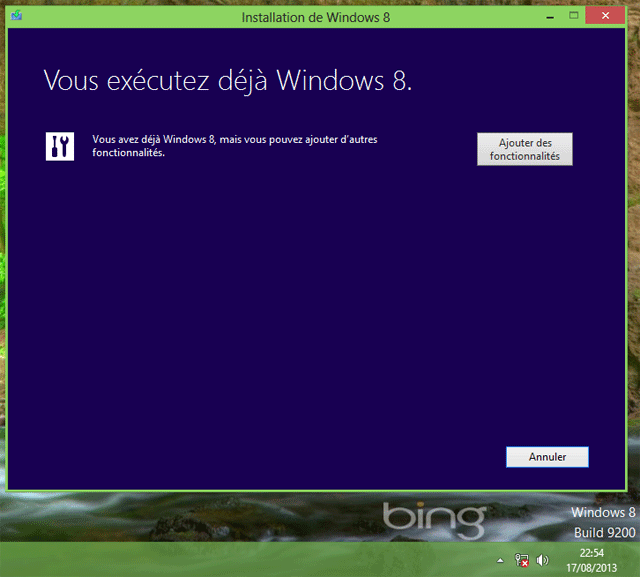Minimize the Installation de Windows 8 window

coord(550,17)
